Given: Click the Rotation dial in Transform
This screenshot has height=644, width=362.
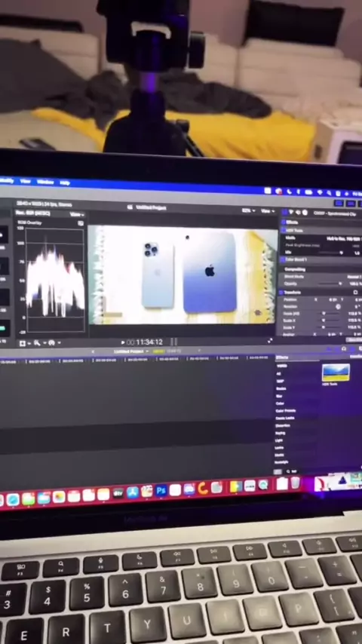Looking at the screenshot, I should [x=338, y=306].
